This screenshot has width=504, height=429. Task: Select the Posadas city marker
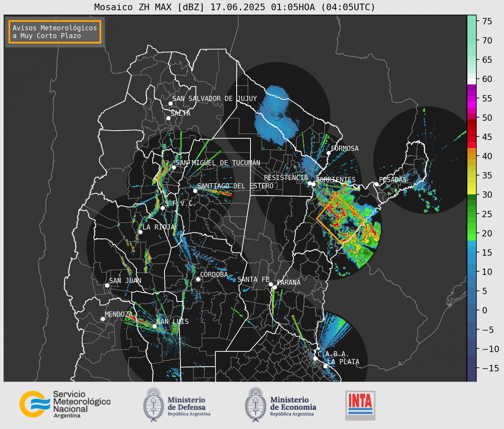(x=377, y=184)
